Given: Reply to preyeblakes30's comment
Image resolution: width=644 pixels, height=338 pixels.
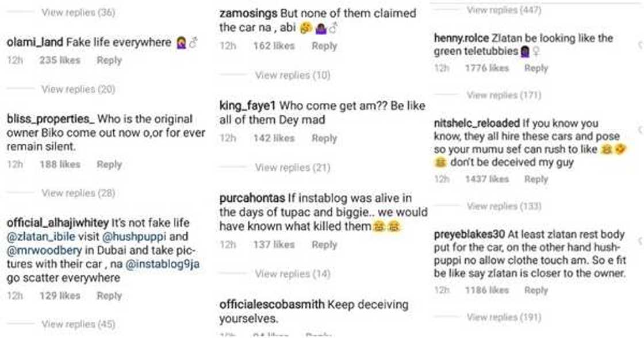Looking at the screenshot, I should 536,290.
